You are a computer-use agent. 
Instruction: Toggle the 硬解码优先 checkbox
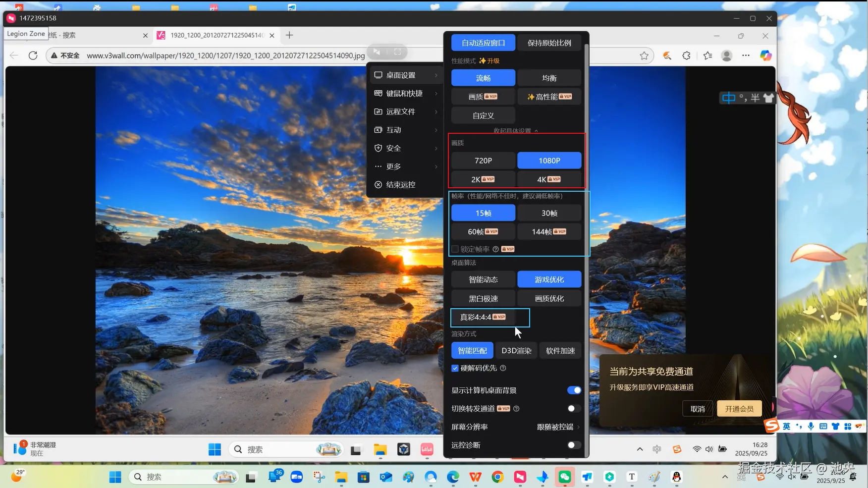(455, 368)
